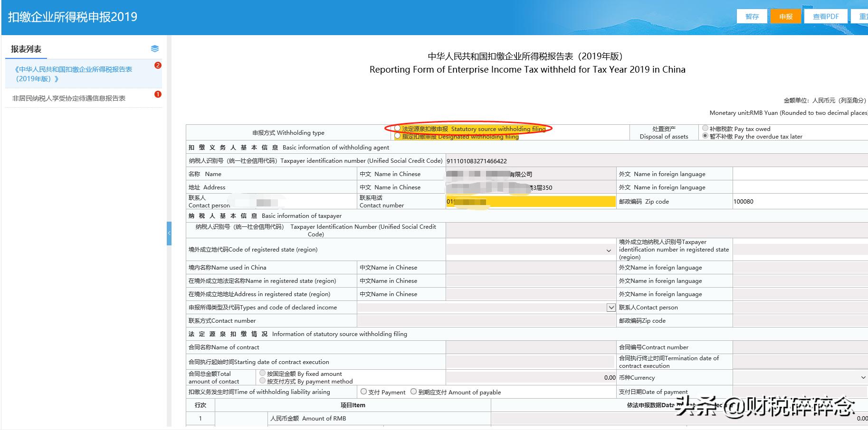The image size is (868, 430).
Task: Select 指定扣缴申报 Designated withholding filing
Action: pyautogui.click(x=398, y=136)
